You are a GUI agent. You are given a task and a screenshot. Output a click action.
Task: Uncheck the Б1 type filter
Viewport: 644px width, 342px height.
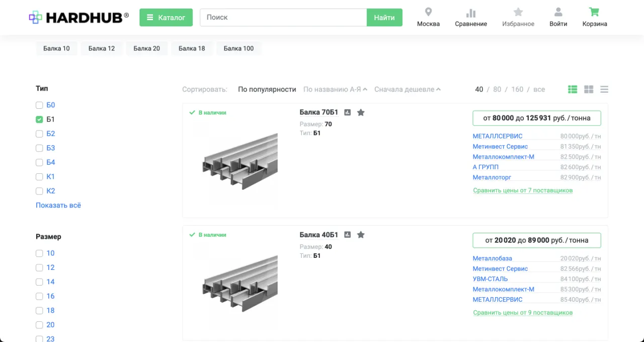point(39,119)
